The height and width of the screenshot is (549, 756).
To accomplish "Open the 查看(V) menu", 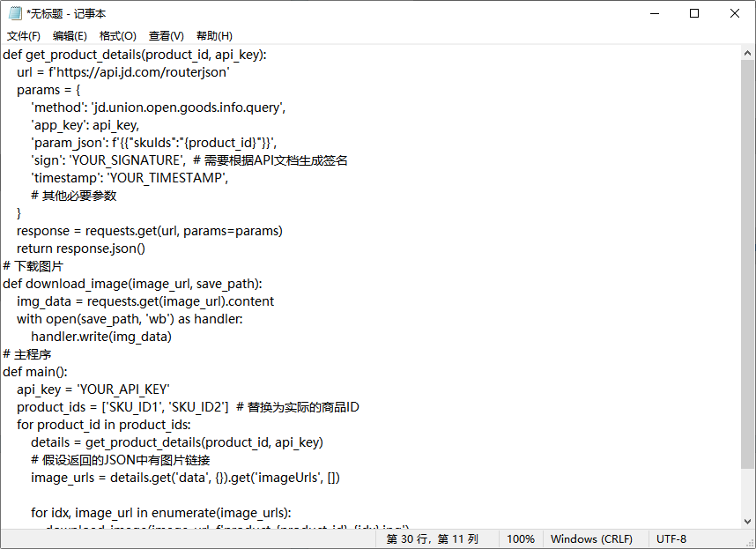I will (x=167, y=35).
